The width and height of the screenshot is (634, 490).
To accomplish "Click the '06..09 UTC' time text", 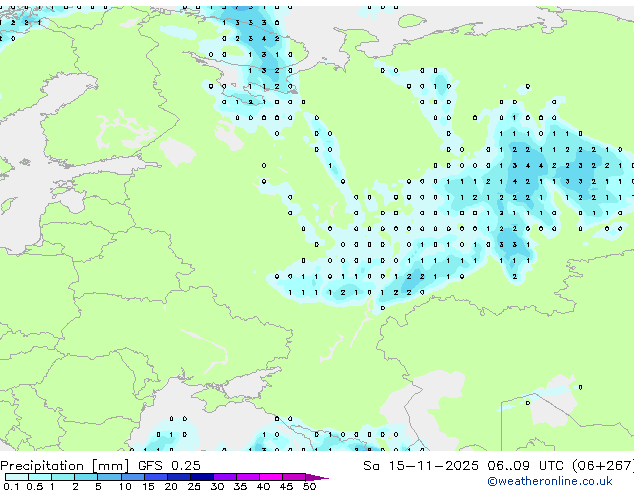I will point(526,466).
